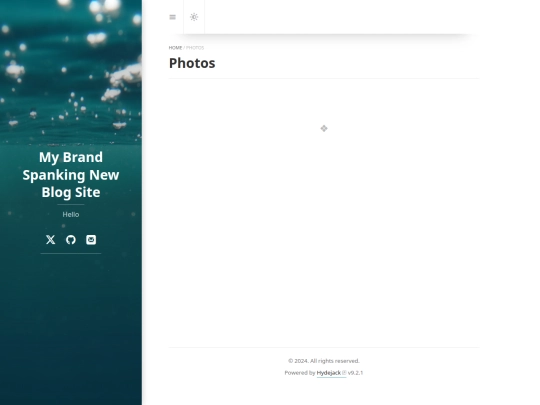Click the loading spinner icon in content area
The width and height of the screenshot is (540, 405).
pyautogui.click(x=324, y=128)
